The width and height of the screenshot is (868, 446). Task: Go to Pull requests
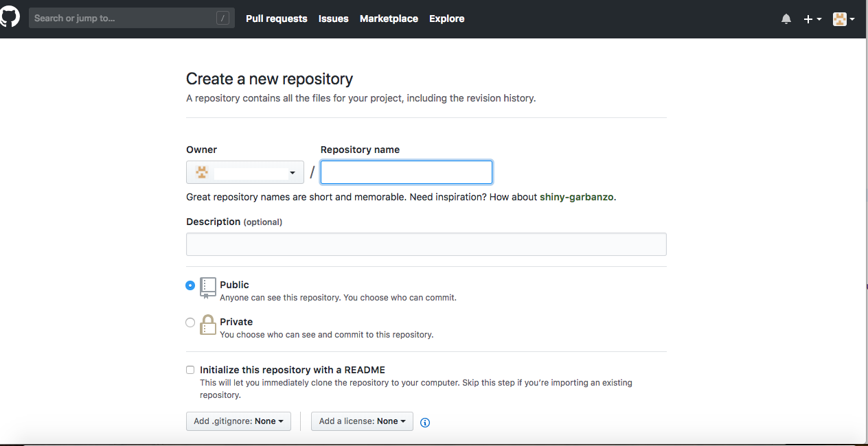276,19
